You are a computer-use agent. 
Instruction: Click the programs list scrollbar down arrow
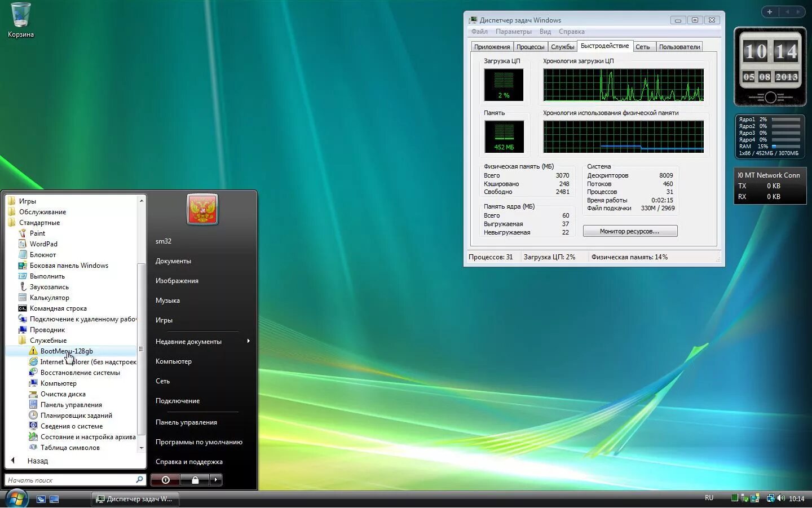pos(142,448)
